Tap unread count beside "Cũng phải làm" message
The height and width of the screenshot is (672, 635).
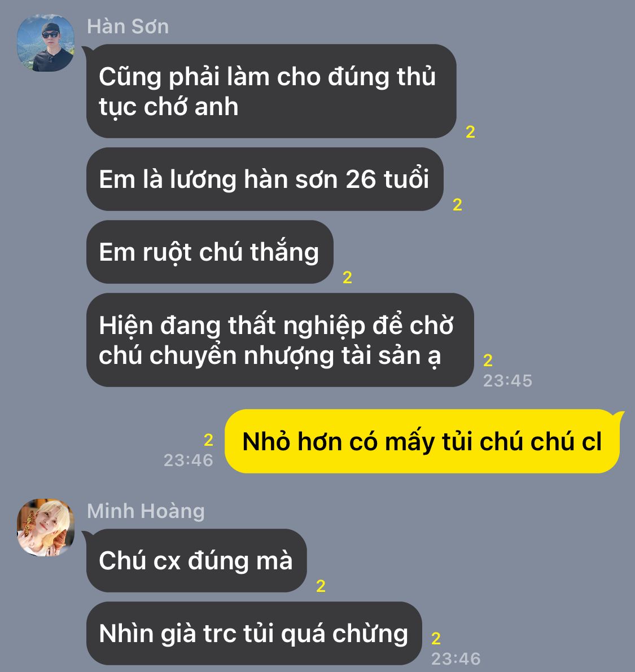(470, 132)
